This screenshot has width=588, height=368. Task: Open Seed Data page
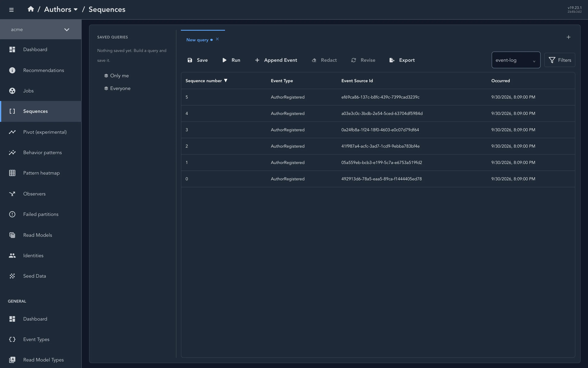point(41,276)
